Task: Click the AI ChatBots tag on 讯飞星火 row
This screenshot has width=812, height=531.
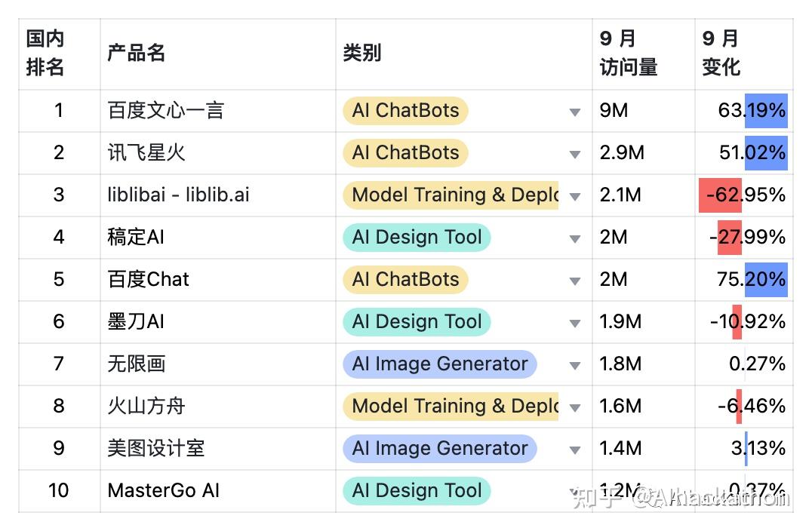Action: [405, 153]
